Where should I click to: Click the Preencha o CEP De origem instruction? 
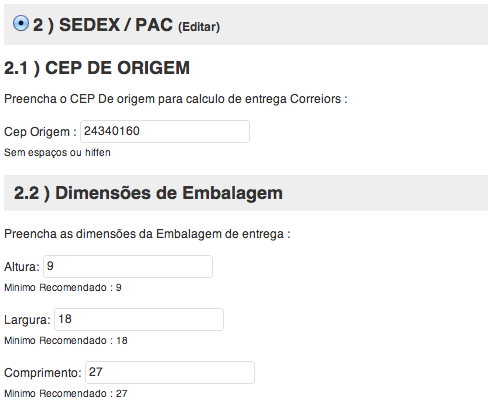pos(176,99)
